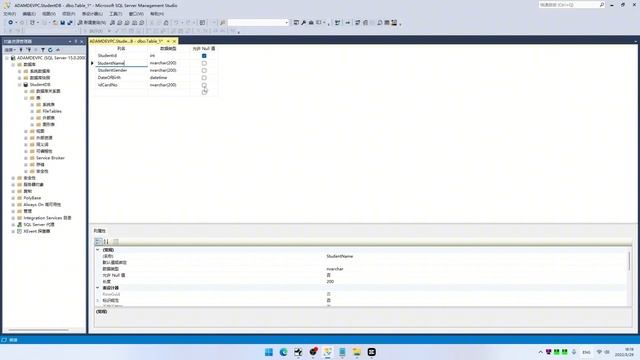
Task: Toggle auto-hide pin on Object Explorer panel
Action: [76, 41]
